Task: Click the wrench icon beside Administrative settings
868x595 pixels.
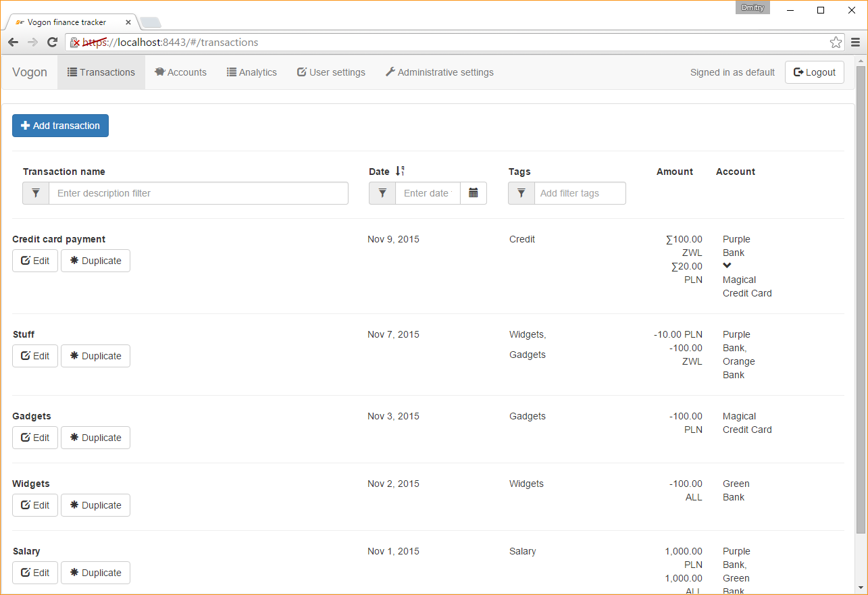Action: click(x=390, y=72)
